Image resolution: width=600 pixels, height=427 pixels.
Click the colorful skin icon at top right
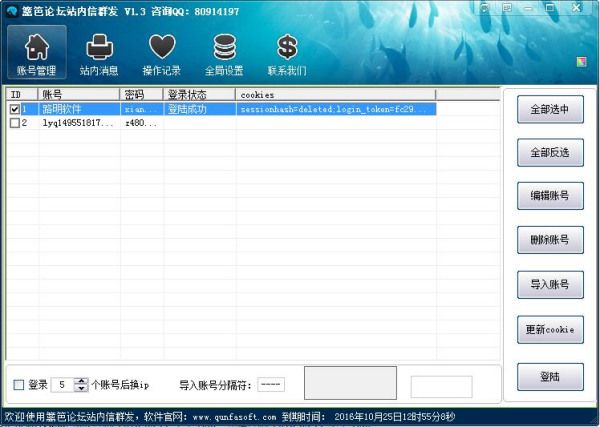click(581, 62)
